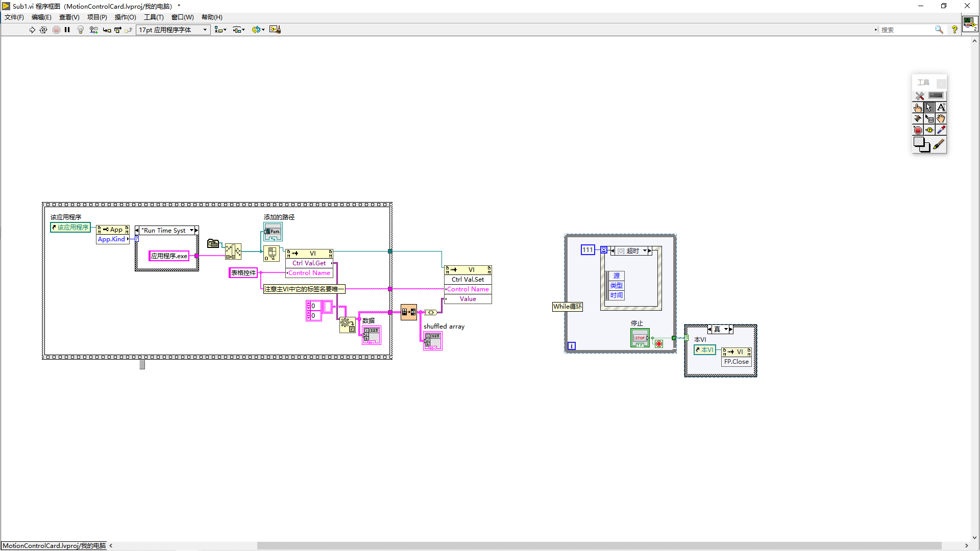Open the 编辑(E) menu
Screen dimensions: 980x551
pos(41,17)
